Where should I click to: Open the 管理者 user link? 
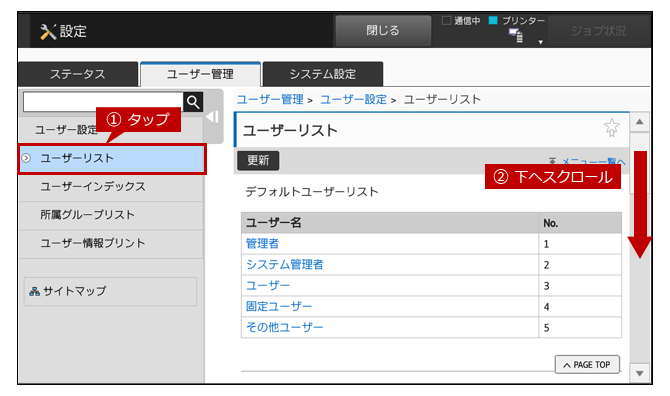coord(262,243)
